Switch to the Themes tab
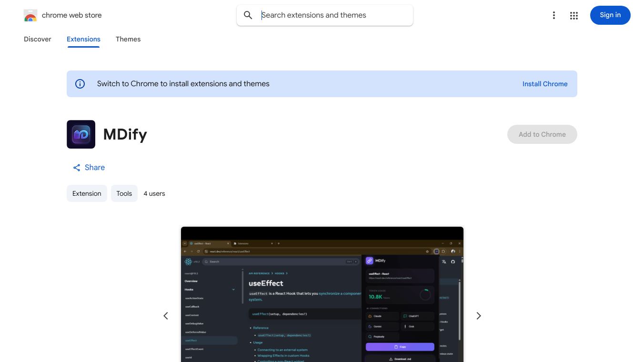 click(x=128, y=39)
